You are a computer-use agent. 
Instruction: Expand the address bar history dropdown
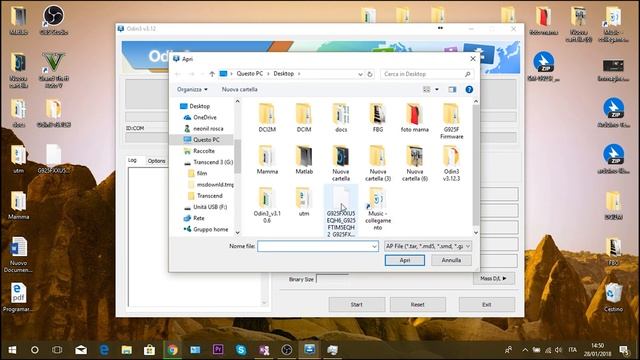click(360, 74)
